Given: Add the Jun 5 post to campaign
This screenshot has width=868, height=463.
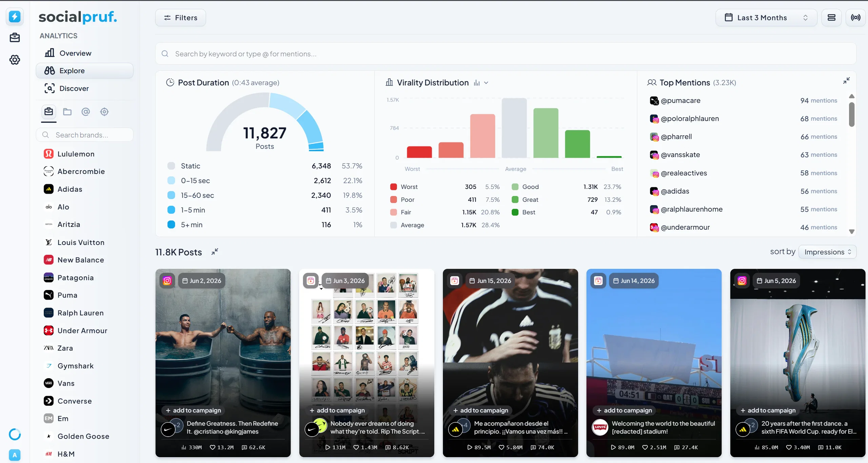Looking at the screenshot, I should point(768,410).
